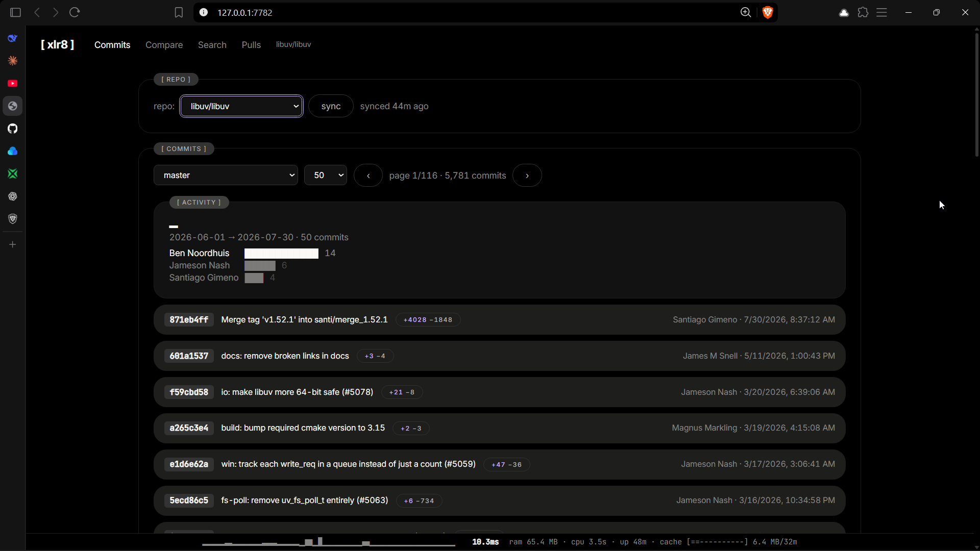Open Brave Shields lion icon

[767, 12]
